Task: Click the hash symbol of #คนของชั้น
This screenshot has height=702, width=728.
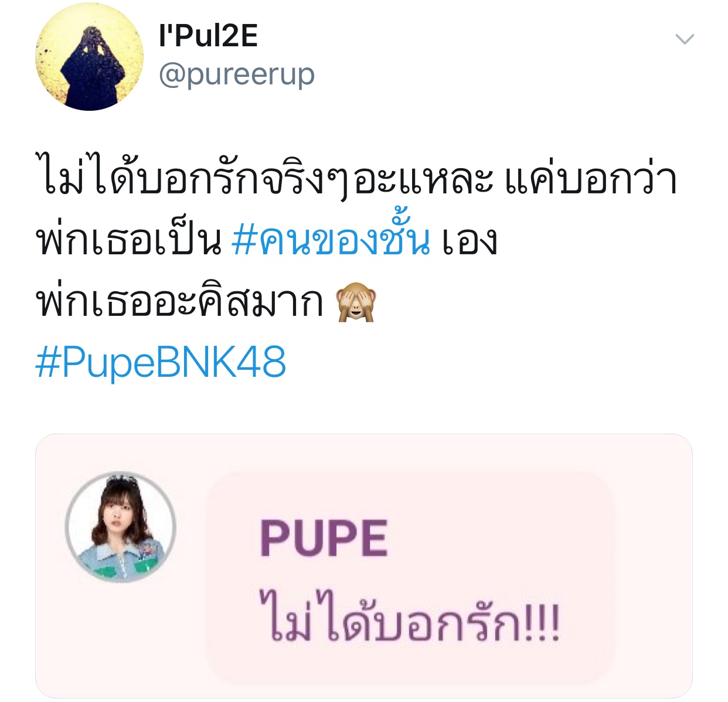Action: pyautogui.click(x=245, y=240)
